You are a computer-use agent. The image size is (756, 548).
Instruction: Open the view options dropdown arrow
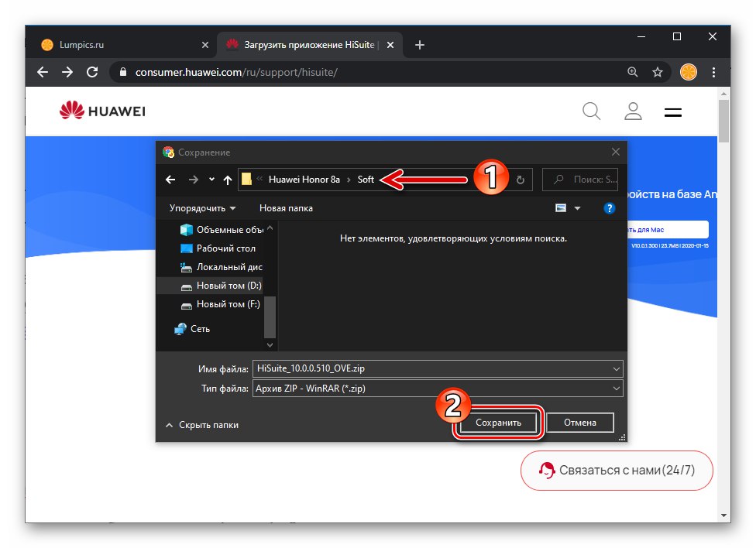coord(577,208)
